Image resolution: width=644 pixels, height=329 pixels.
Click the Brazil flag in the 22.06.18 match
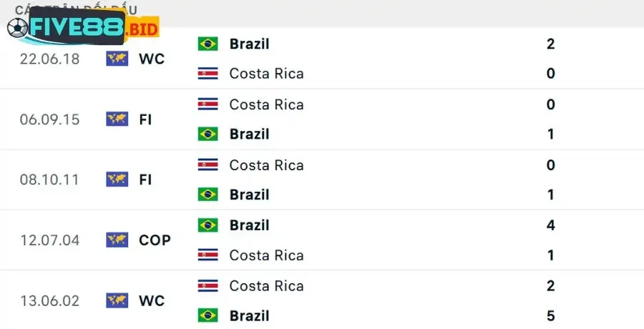(x=208, y=44)
